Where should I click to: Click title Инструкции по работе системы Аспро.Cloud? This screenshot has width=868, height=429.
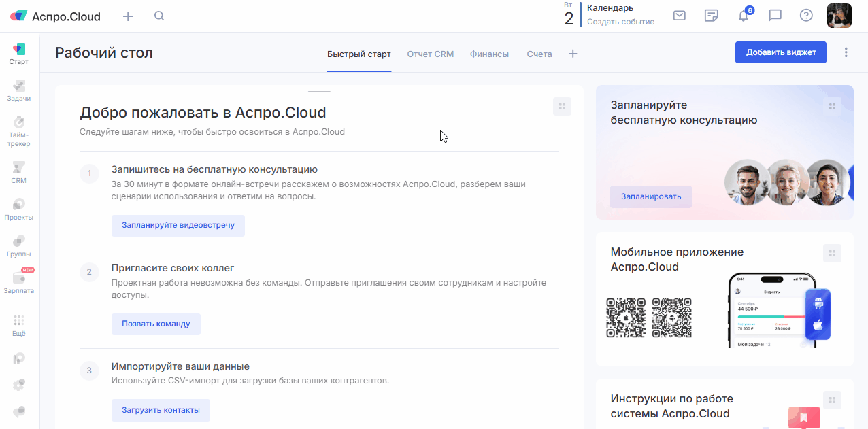coord(672,406)
